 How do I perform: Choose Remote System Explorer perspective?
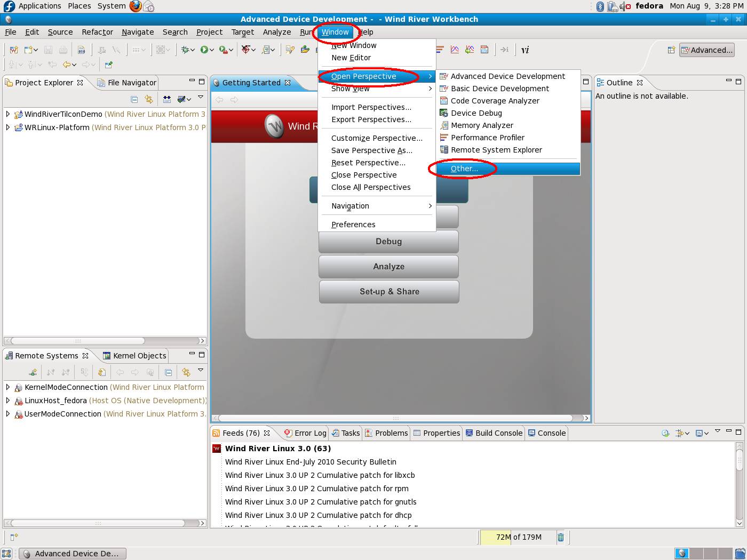point(508,150)
